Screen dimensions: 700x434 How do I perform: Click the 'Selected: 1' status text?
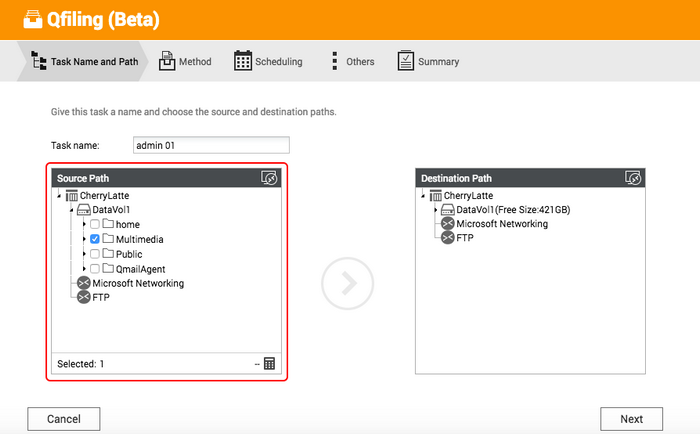coord(80,364)
